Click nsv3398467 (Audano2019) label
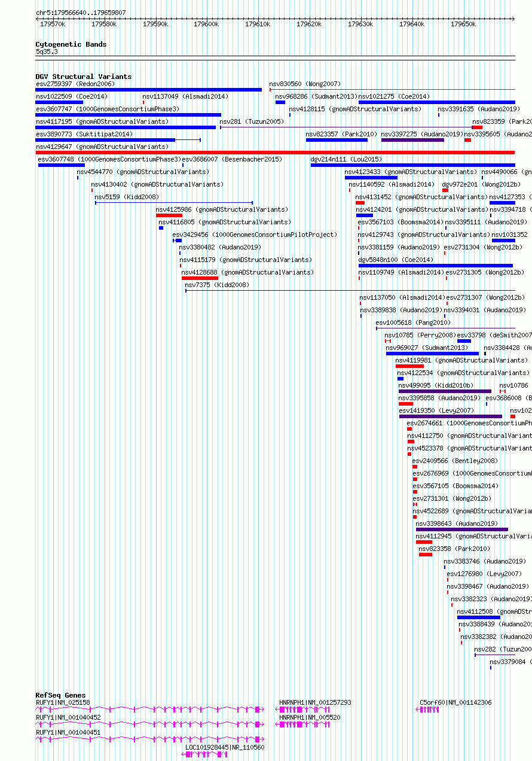Viewport: 532px width, 761px height. 488,586
